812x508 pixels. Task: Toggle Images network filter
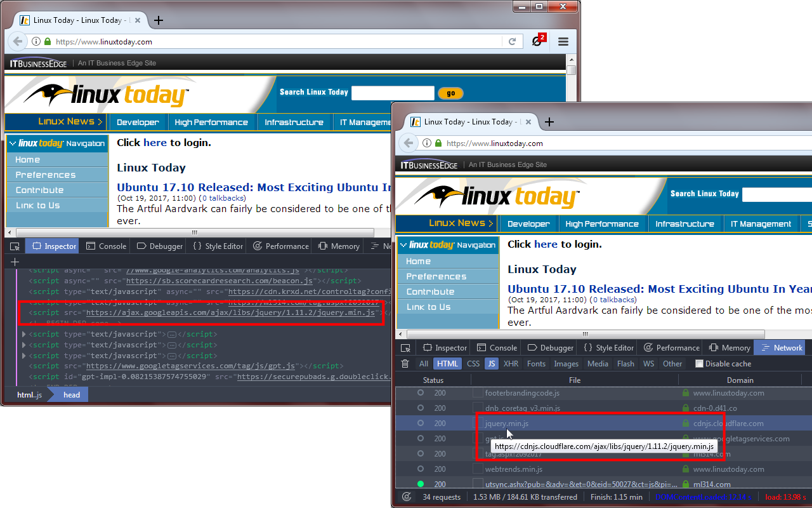(x=566, y=364)
